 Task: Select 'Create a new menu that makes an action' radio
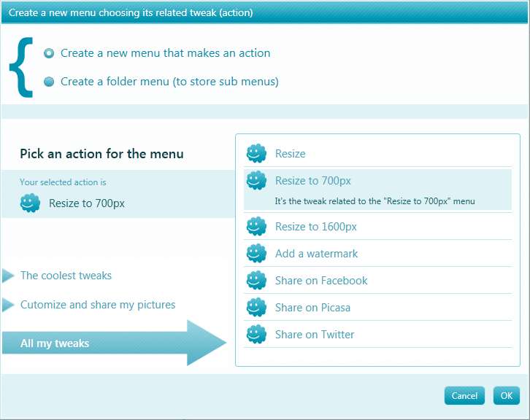point(49,53)
